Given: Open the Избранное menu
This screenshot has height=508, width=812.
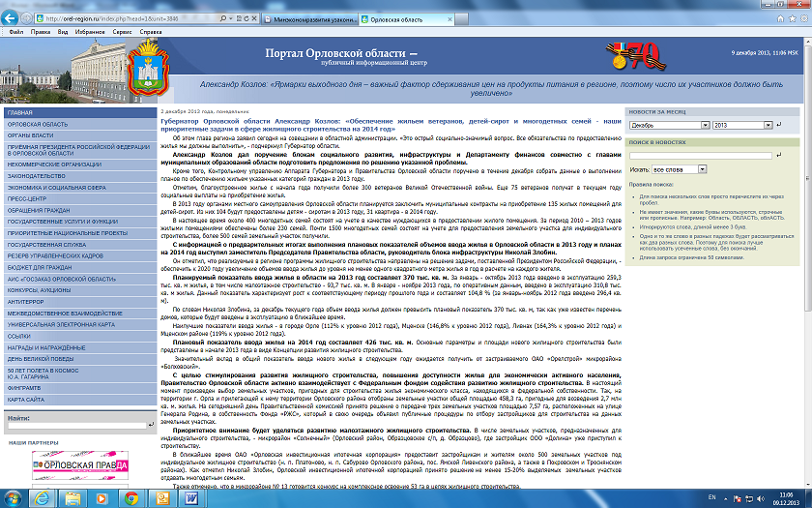Looking at the screenshot, I should click(x=90, y=32).
